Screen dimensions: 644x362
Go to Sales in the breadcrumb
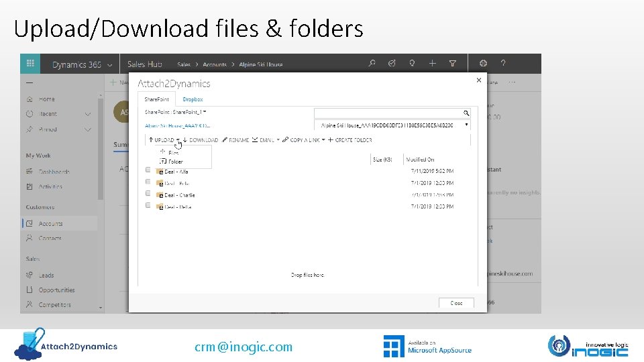(x=184, y=64)
